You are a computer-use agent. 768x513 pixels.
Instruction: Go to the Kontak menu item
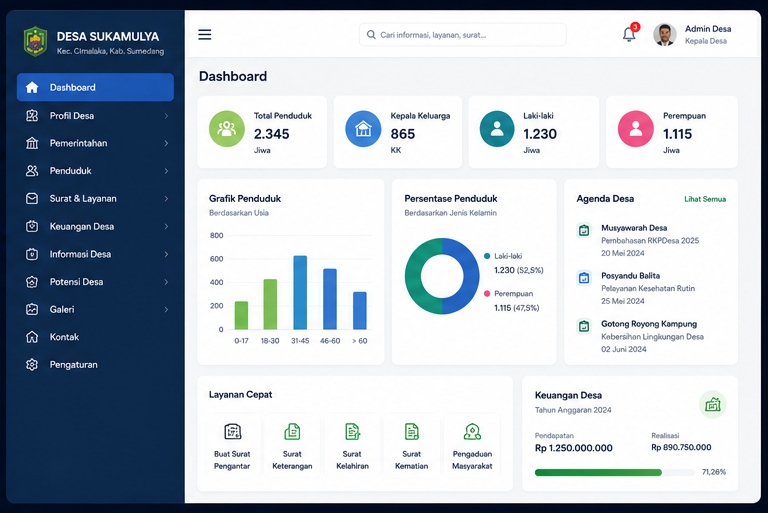coord(96,337)
